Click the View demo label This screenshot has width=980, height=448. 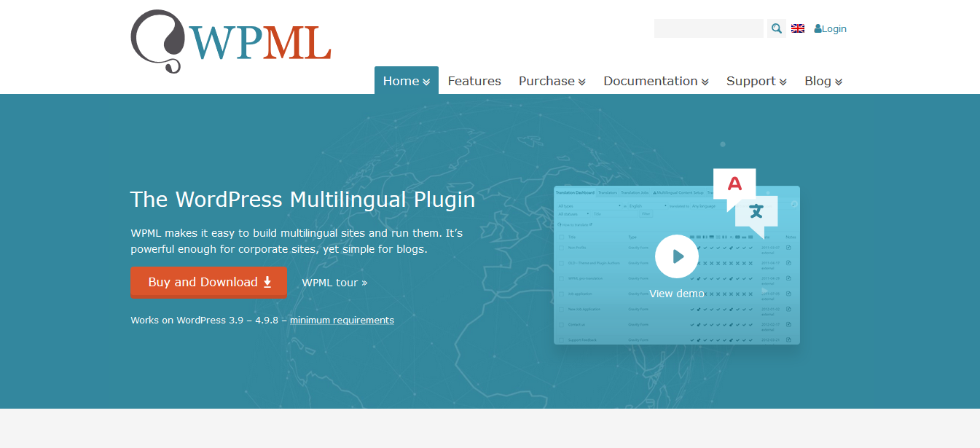click(677, 294)
